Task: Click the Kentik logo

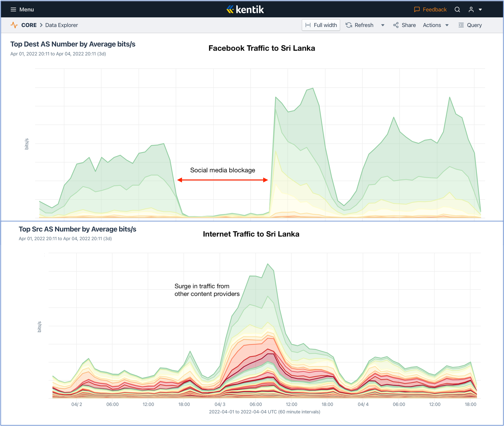Action: [x=245, y=9]
